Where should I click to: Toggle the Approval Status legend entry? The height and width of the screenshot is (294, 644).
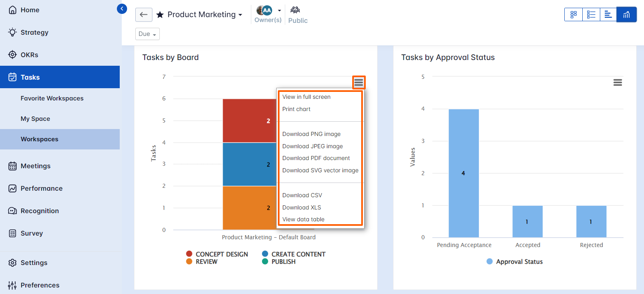coord(514,261)
